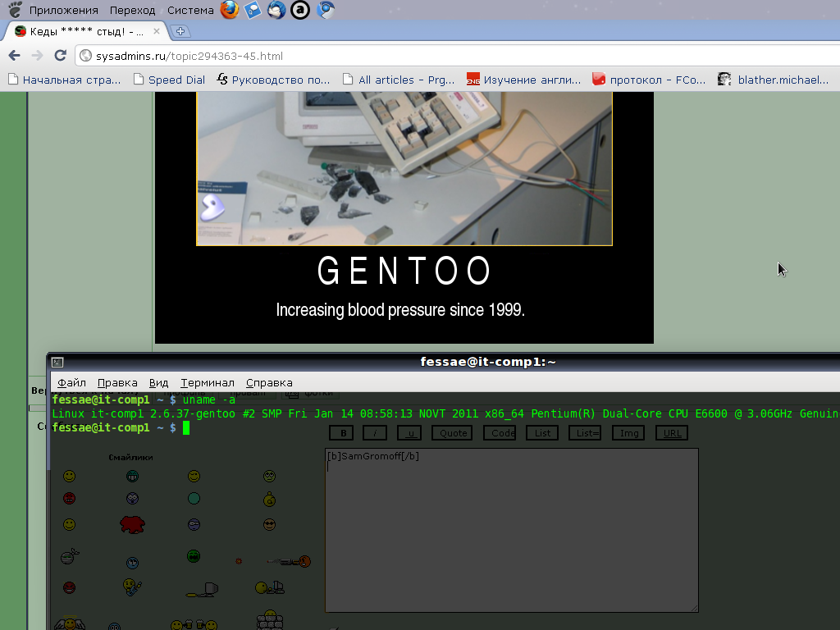The width and height of the screenshot is (840, 630).
Task: Select the 'Кеды ***** стыд!' browser tab
Action: coord(85,32)
